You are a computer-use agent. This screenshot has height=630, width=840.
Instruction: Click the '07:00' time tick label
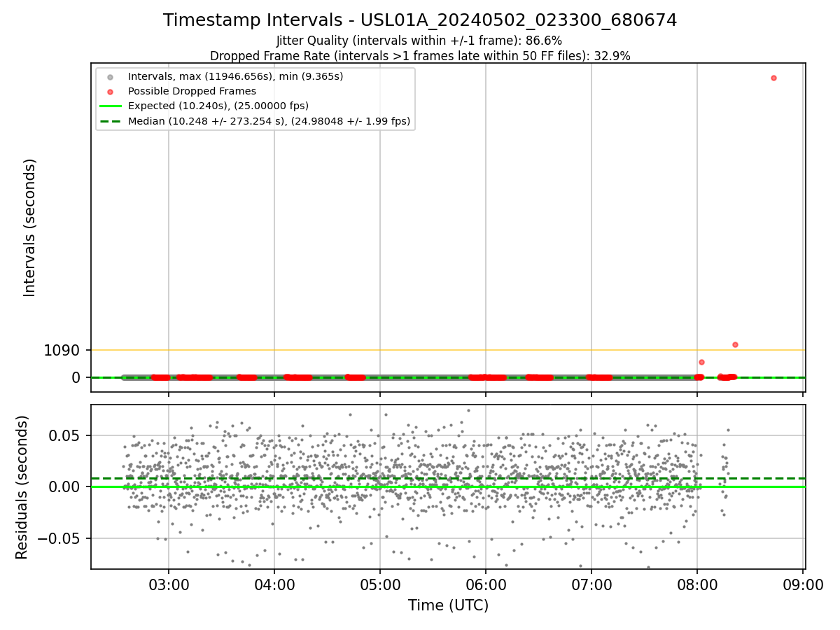click(x=591, y=586)
